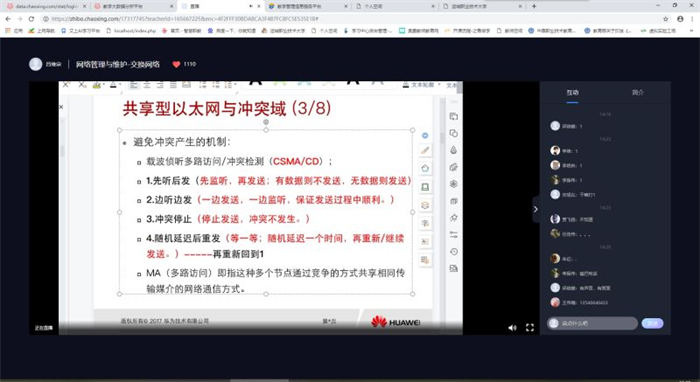Click the MA（多路访问）paragraph on slide
Image resolution: width=700 pixels, height=382 pixels.
(275, 281)
